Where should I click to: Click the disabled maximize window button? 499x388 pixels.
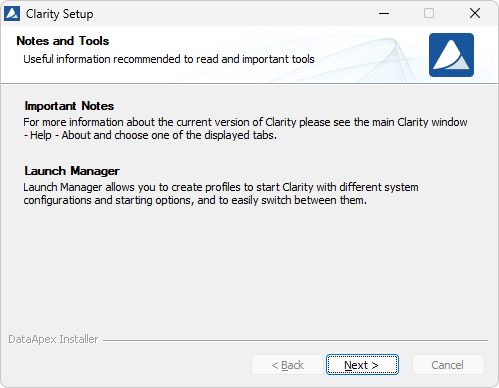pos(429,13)
